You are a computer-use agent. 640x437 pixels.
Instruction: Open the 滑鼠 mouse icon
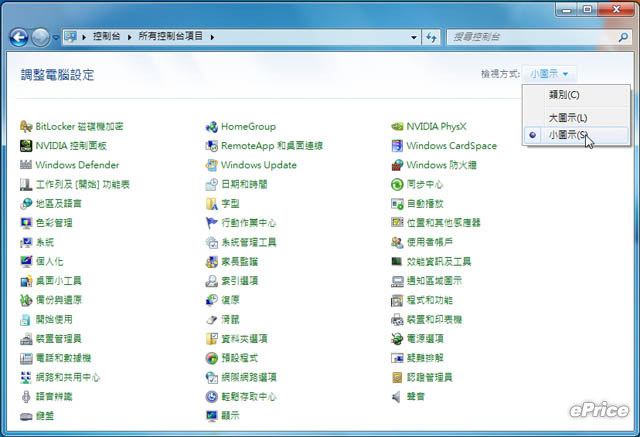tap(211, 319)
